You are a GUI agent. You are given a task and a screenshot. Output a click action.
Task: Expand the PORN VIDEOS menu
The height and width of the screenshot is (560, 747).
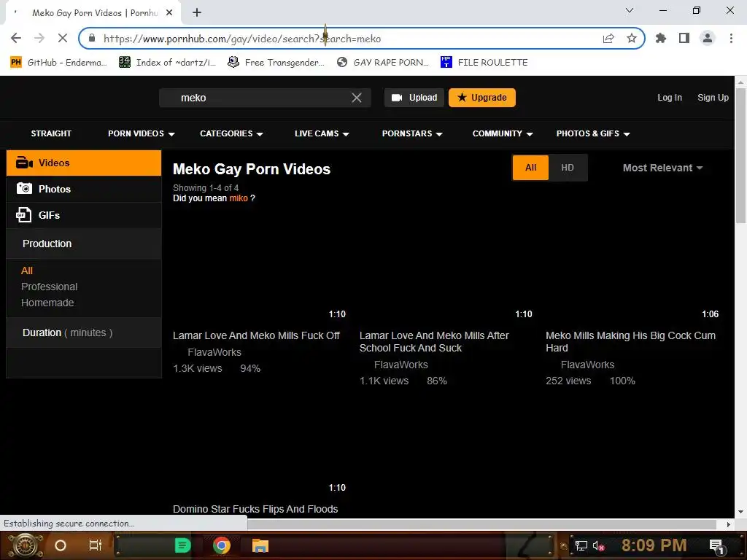141,134
